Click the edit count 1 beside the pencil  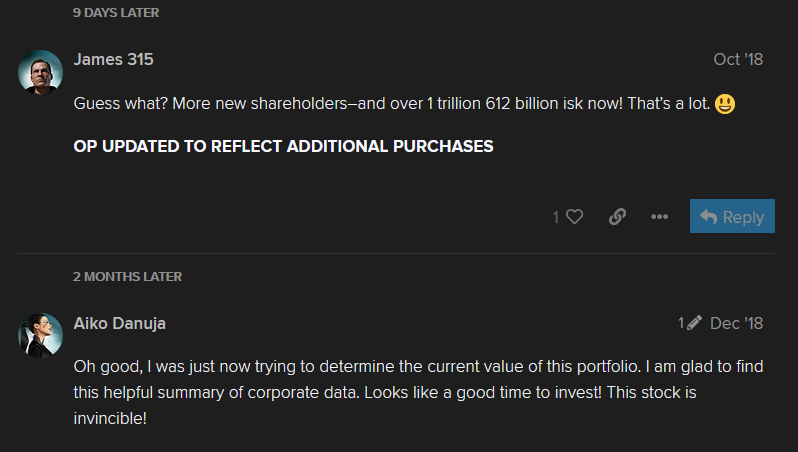coord(681,323)
